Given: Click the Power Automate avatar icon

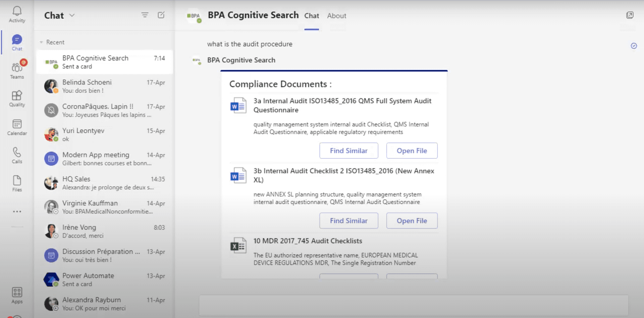Looking at the screenshot, I should coord(51,280).
